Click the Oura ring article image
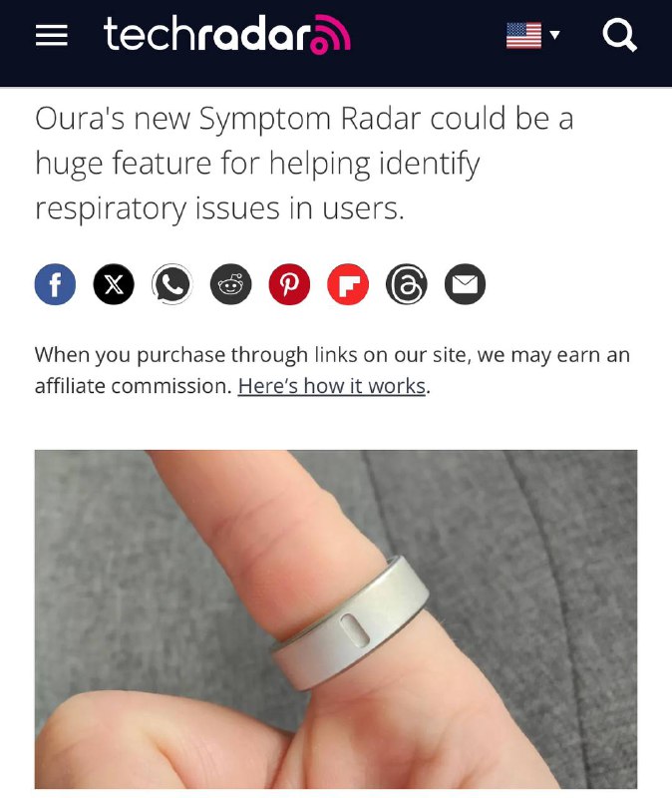Screen dimensions: 672x798 coord(336,618)
